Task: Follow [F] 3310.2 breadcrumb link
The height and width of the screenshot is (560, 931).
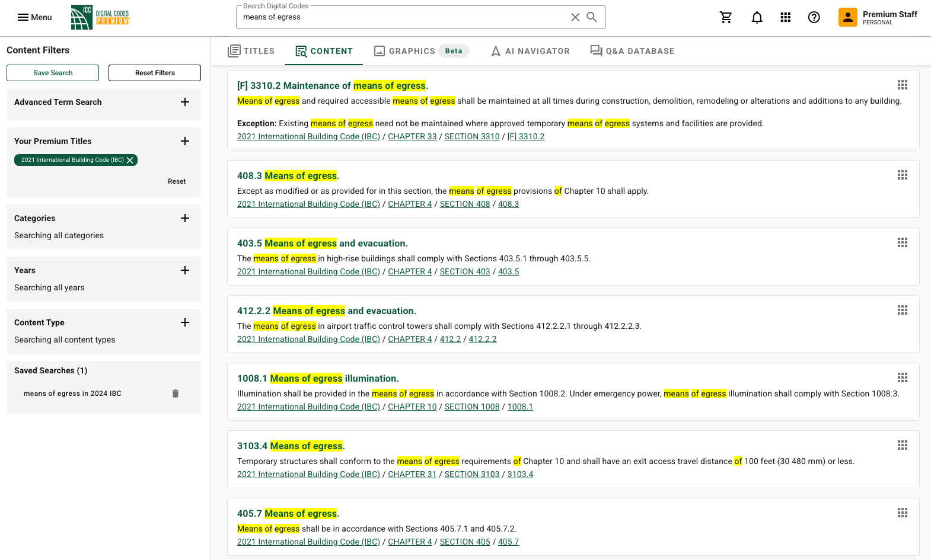Action: coord(526,136)
